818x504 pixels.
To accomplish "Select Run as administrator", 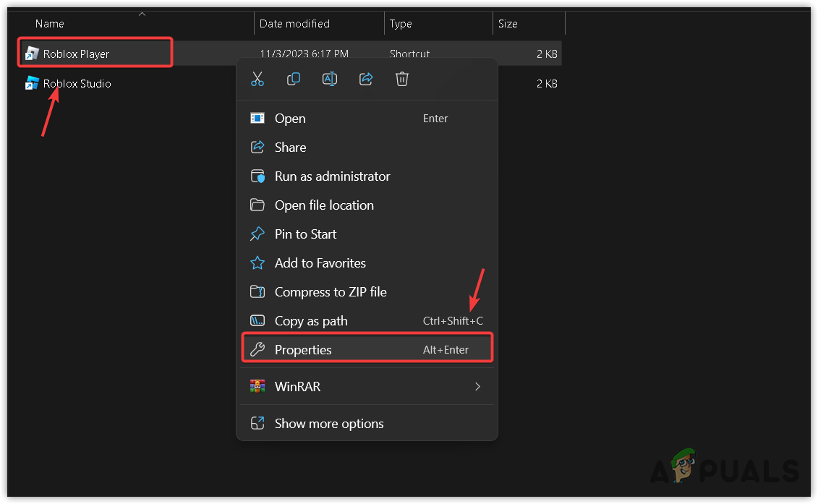I will point(367,176).
